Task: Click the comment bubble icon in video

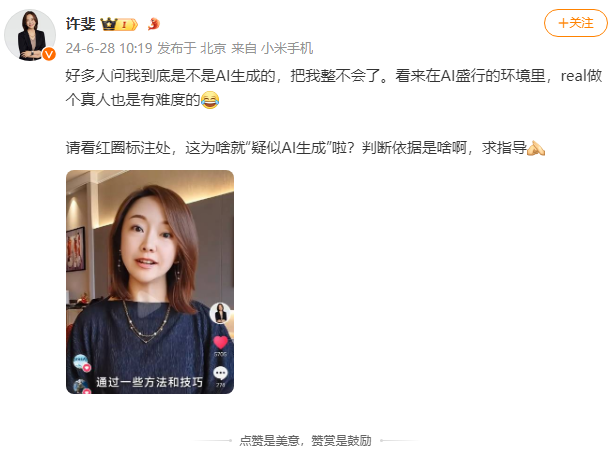Action: [220, 374]
